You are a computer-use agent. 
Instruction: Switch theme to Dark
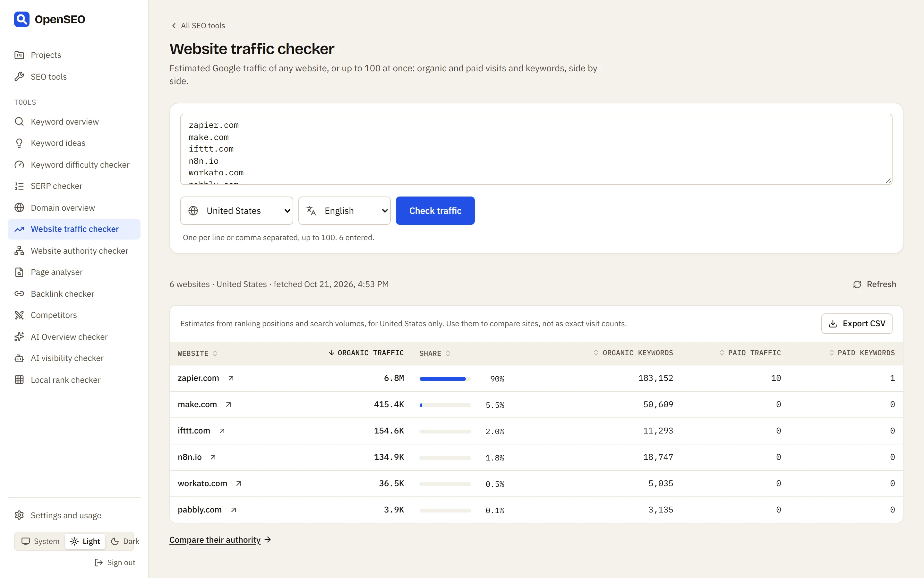[125, 541]
